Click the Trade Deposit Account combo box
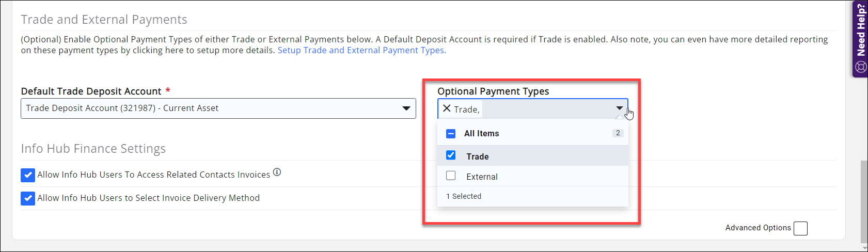The image size is (868, 252). 207,108
